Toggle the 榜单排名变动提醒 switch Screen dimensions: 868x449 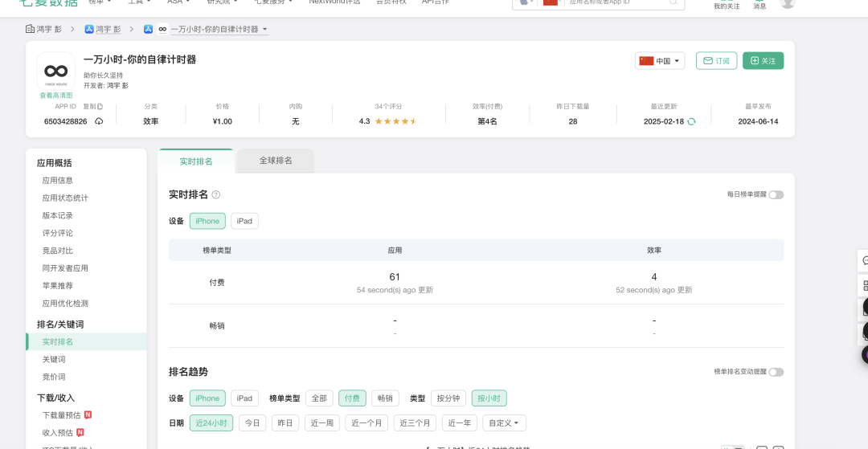(776, 372)
